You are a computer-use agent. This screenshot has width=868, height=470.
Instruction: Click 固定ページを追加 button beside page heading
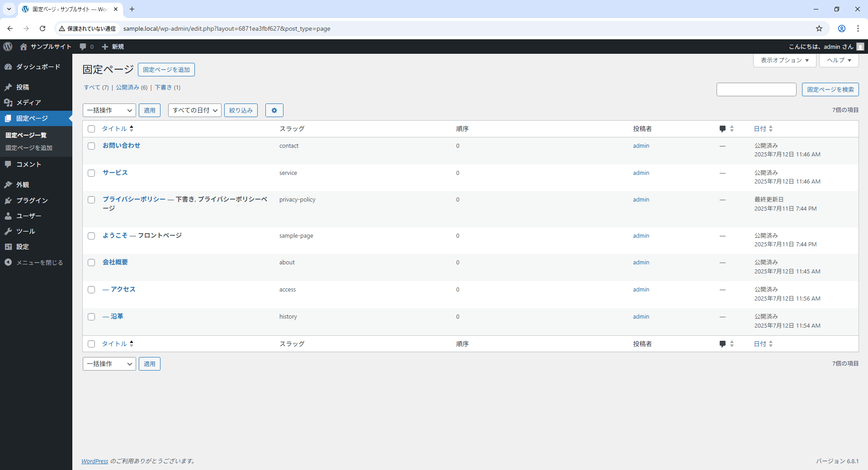click(x=166, y=70)
